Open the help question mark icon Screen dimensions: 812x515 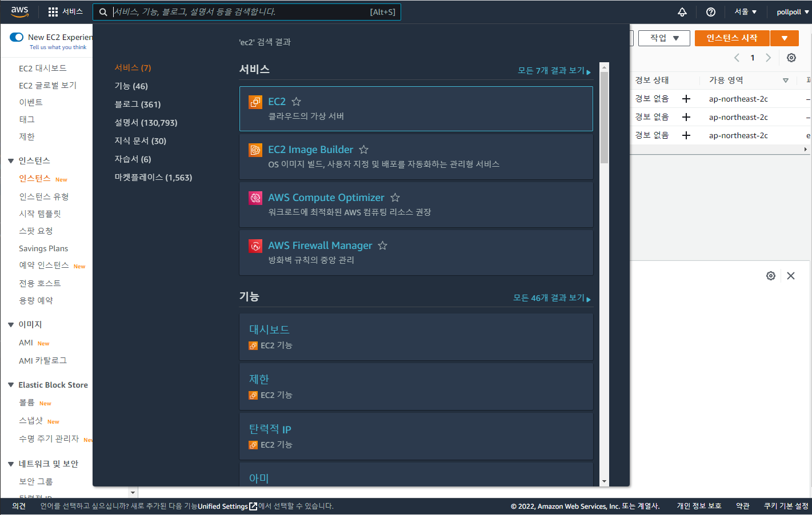711,12
